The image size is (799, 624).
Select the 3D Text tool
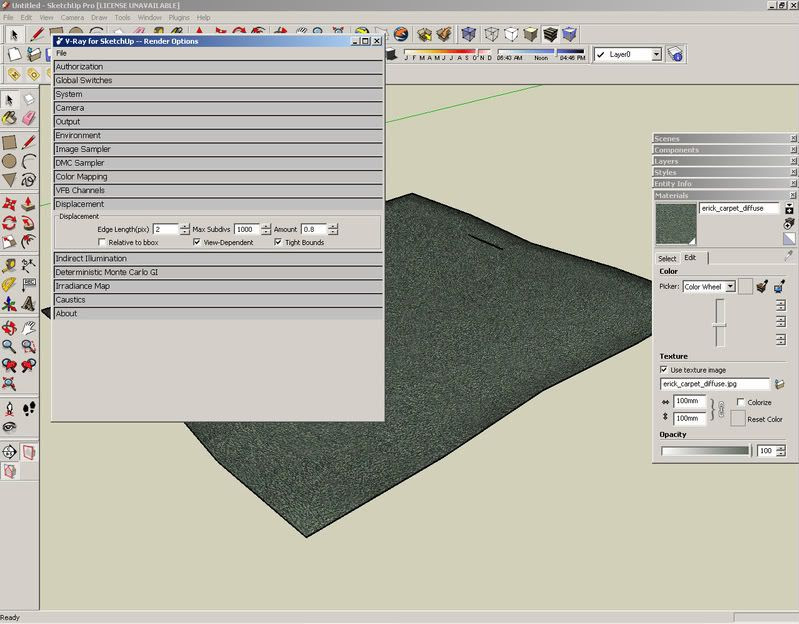29,304
